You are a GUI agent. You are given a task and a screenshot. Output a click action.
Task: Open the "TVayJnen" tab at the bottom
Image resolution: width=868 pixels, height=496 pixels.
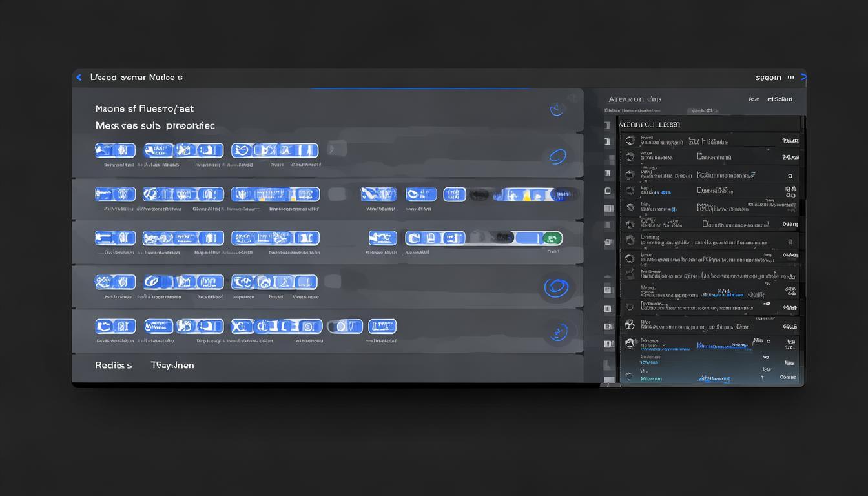tap(172, 365)
